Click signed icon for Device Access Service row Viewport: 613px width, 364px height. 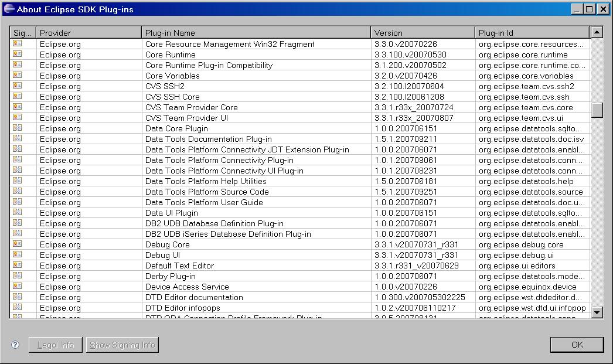pyautogui.click(x=17, y=286)
